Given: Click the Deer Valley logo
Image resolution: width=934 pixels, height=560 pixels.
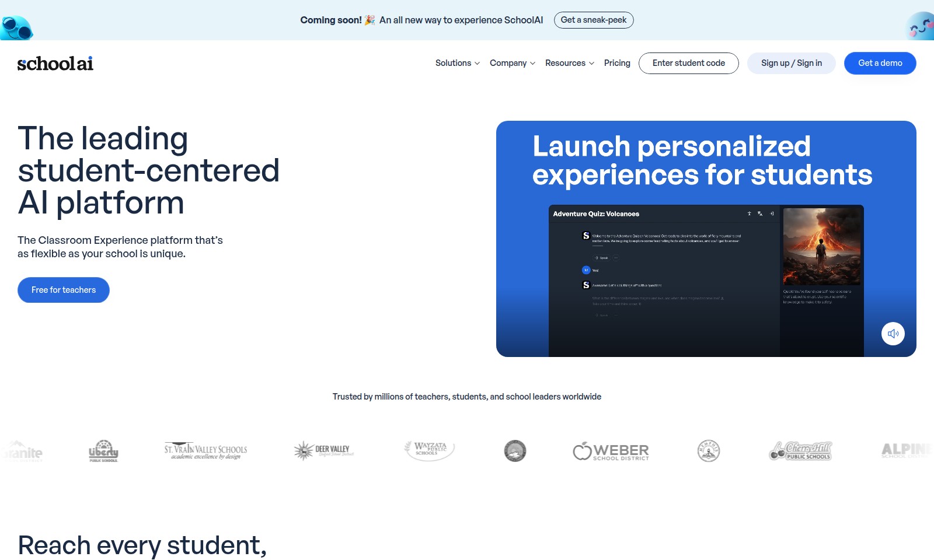Looking at the screenshot, I should [323, 451].
